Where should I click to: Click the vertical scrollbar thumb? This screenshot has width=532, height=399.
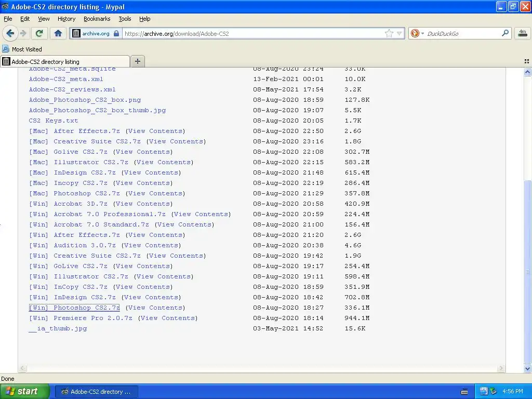pyautogui.click(x=527, y=271)
